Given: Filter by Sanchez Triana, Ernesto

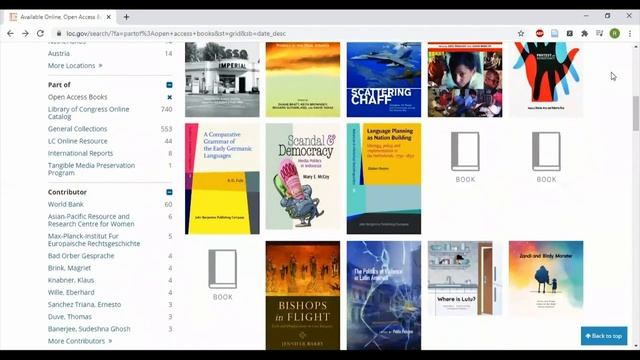Looking at the screenshot, I should click(84, 304).
